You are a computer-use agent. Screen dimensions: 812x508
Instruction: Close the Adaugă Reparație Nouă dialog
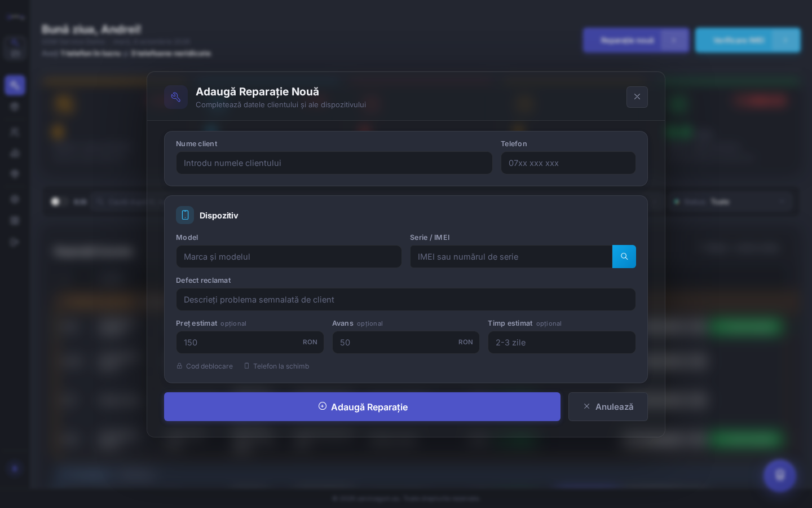[x=637, y=97]
